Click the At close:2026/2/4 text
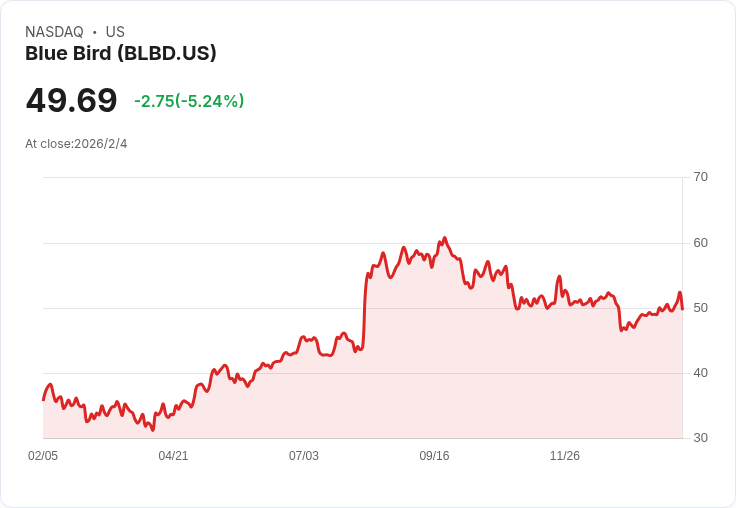Screen dimensions: 736x508 coord(76,144)
